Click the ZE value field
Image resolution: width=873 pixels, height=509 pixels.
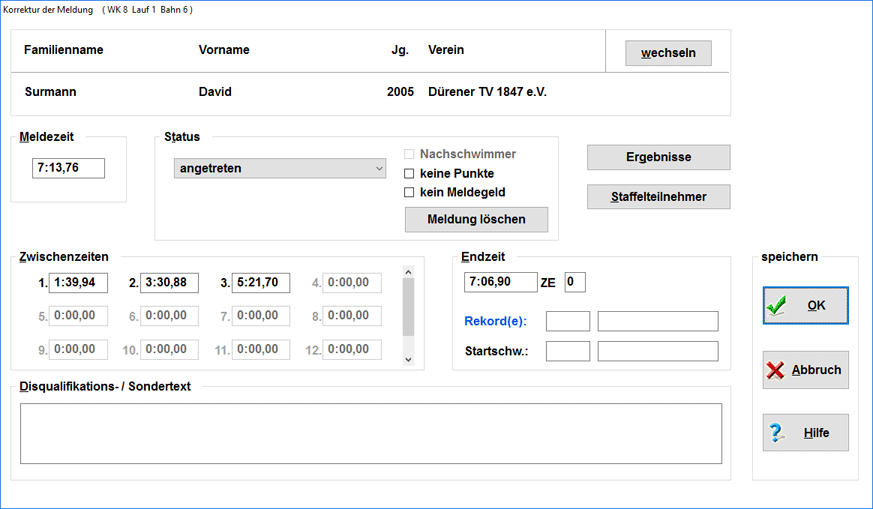tap(575, 282)
